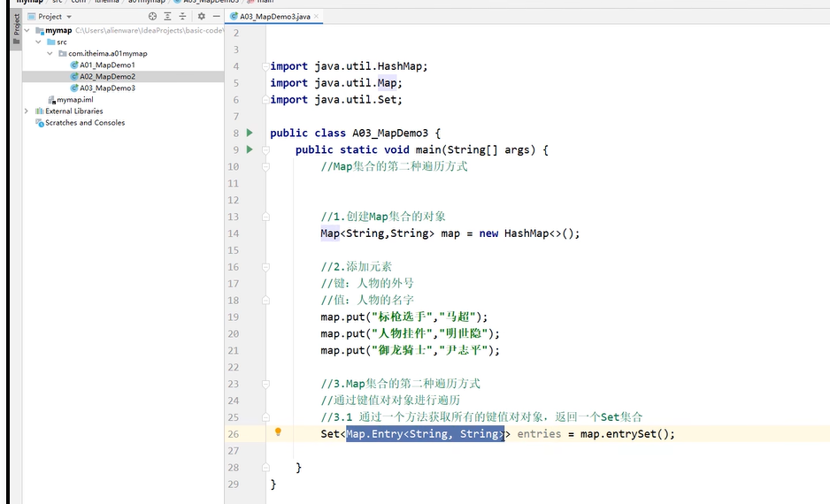830x504 pixels.
Task: Collapse the import block fold marker on line 4
Action: pyautogui.click(x=265, y=66)
